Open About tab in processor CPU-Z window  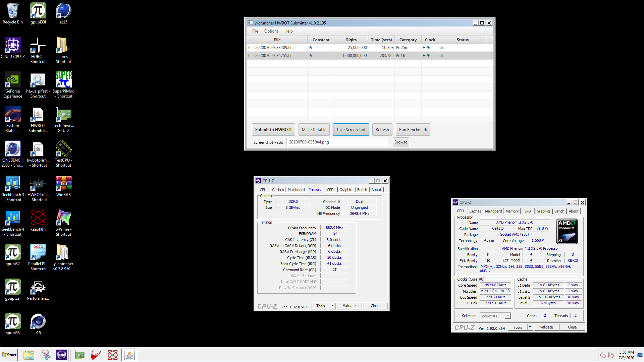point(574,211)
